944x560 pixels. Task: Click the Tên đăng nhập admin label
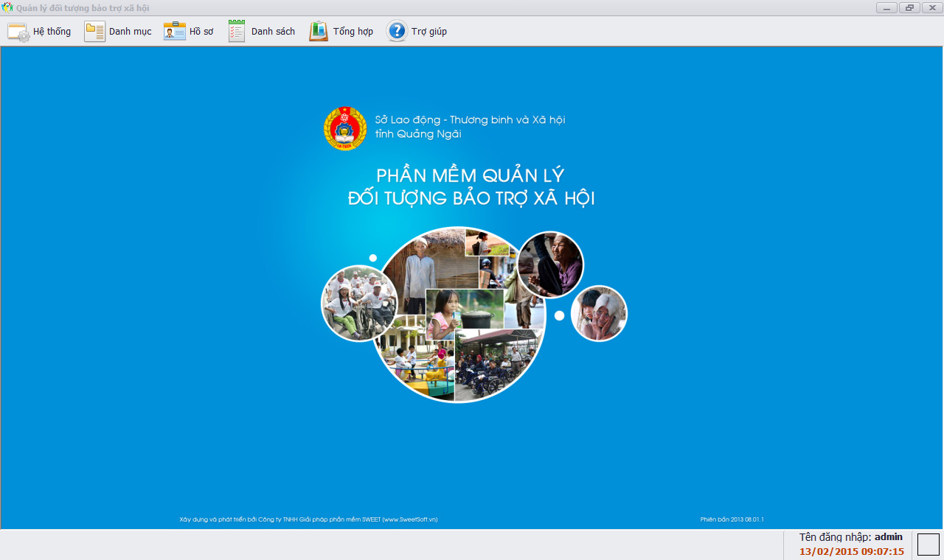click(851, 537)
